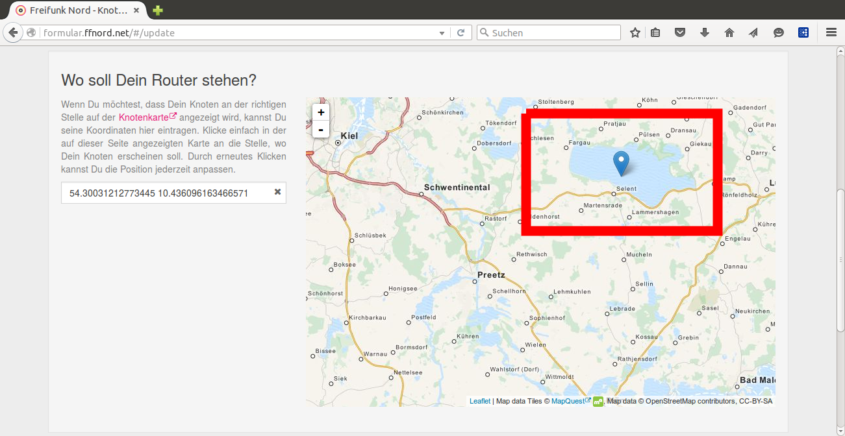Open the downloads arrow icon
This screenshot has height=436, width=845.
(704, 32)
